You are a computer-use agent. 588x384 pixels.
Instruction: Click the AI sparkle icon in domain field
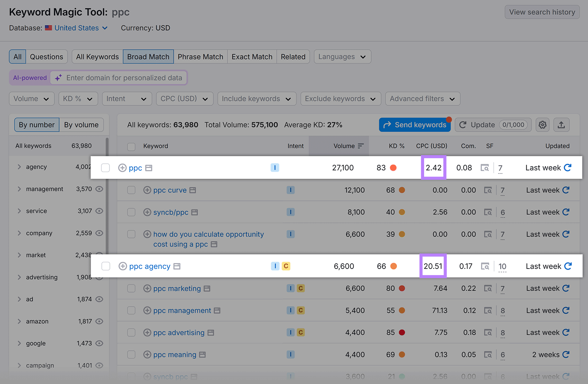(x=58, y=78)
